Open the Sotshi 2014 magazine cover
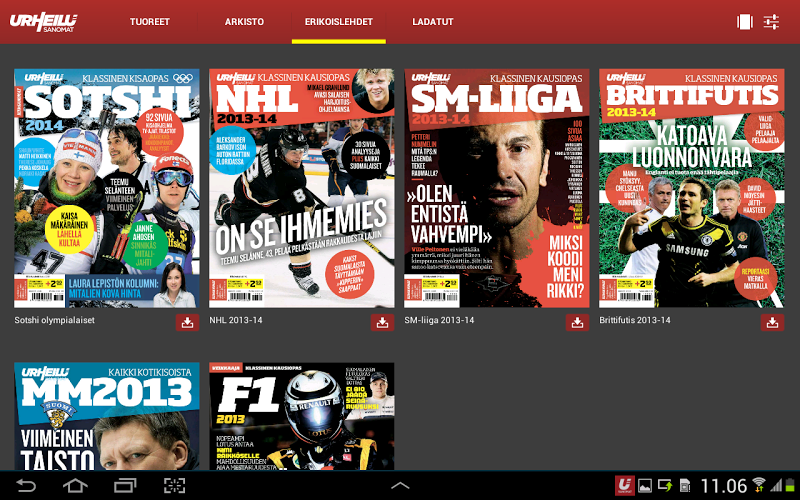 (x=107, y=188)
